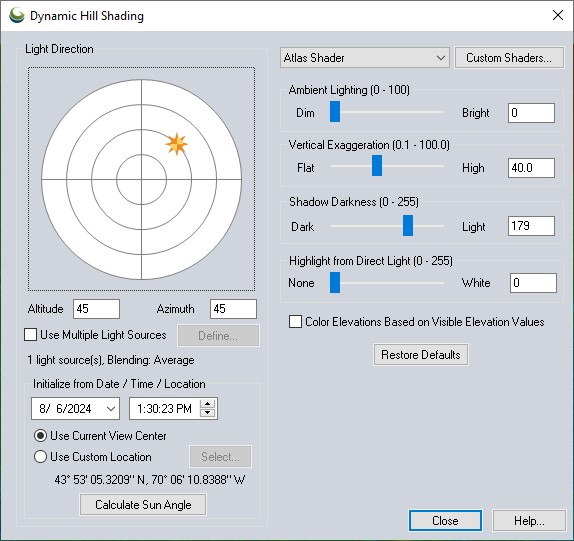Click the Shadow Darkness slider handle
Image resolution: width=574 pixels, height=541 pixels.
click(408, 225)
